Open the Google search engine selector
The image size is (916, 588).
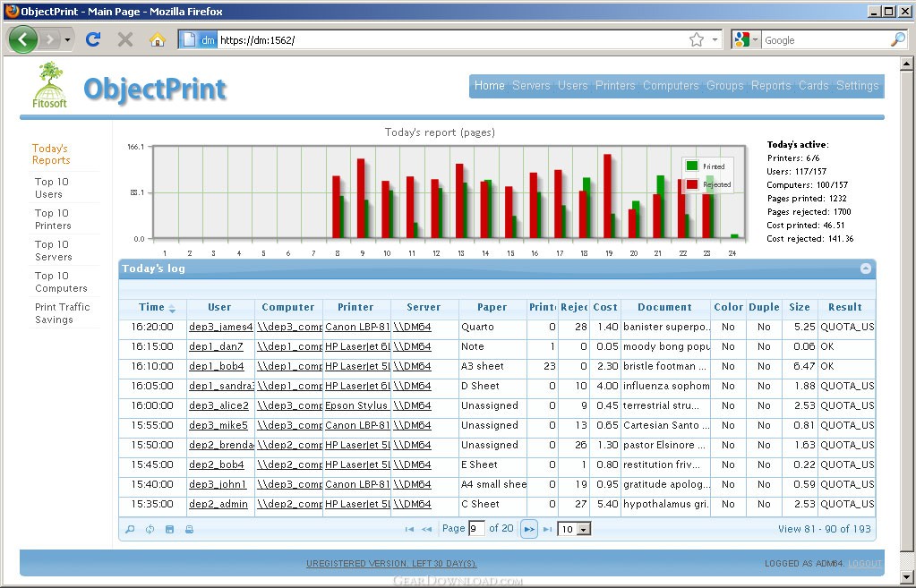pos(746,39)
